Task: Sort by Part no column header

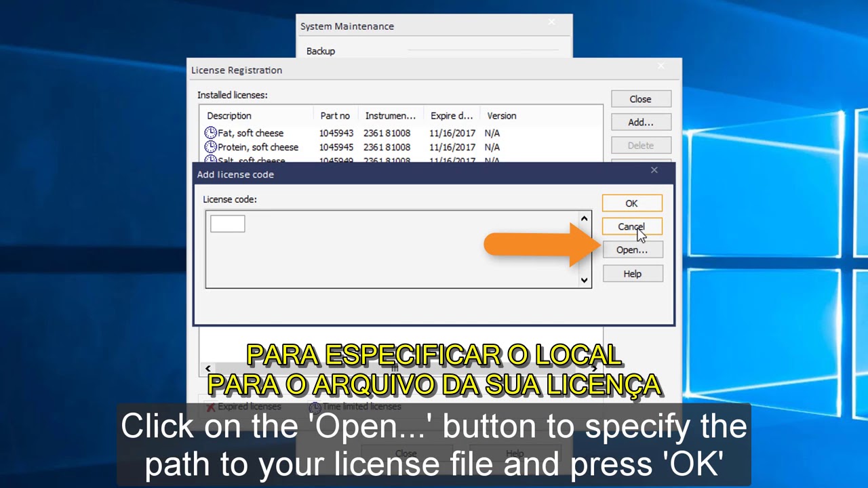Action: (336, 116)
